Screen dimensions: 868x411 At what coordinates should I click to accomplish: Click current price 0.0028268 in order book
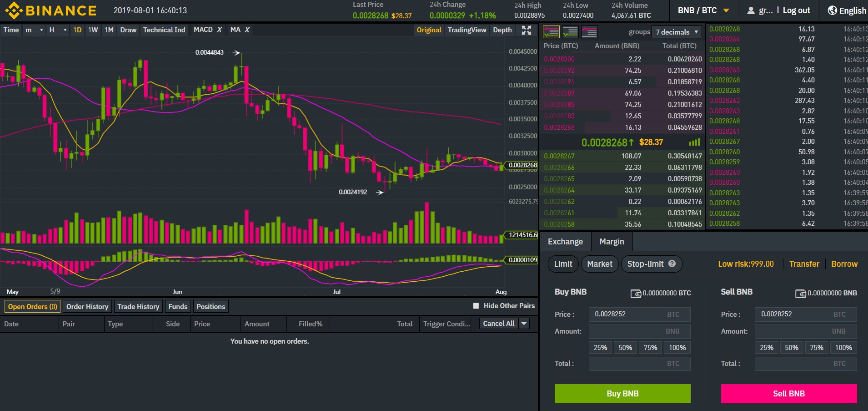click(x=607, y=142)
